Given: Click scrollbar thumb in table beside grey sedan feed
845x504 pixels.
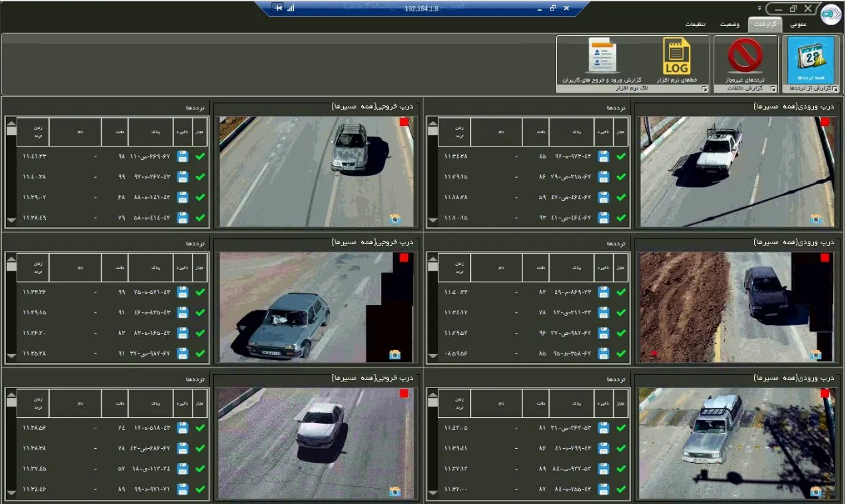Looking at the screenshot, I should (11, 266).
